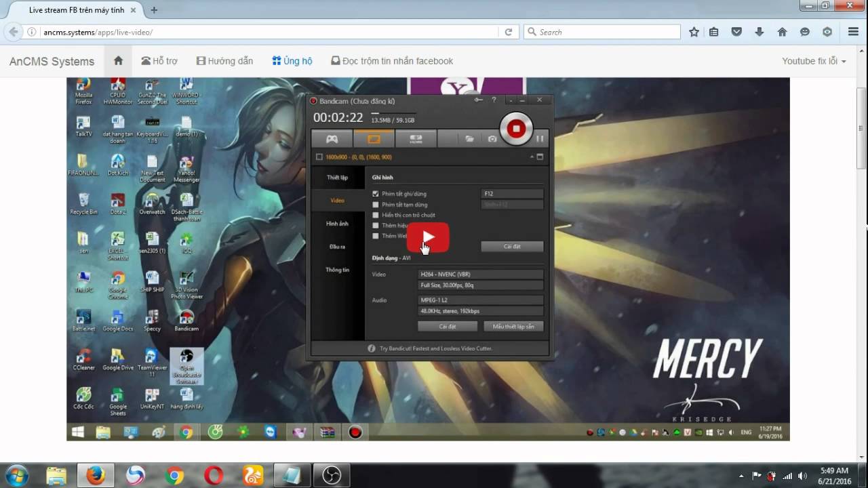Viewport: 868px width, 488px height.
Task: Switch to Bandicam's Thông tin tab
Action: (338, 270)
